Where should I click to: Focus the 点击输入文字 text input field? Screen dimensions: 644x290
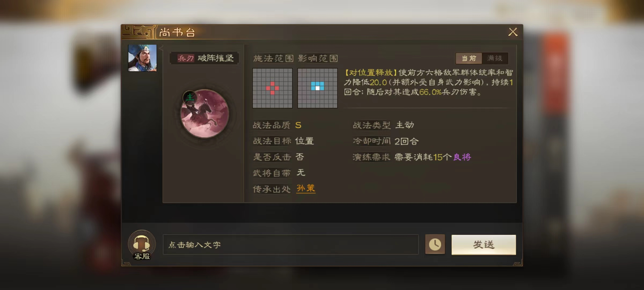pos(291,245)
